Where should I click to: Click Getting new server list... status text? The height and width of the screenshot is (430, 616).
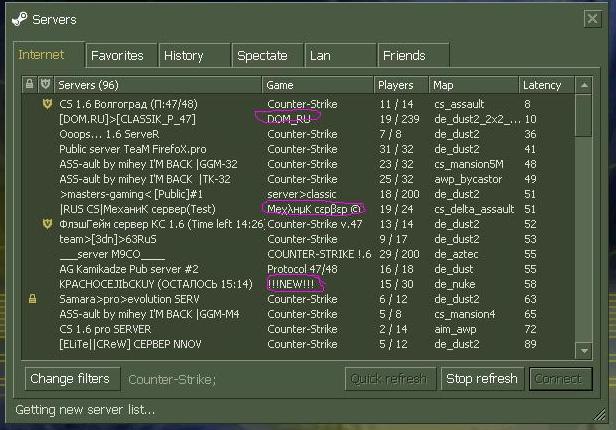85,410
